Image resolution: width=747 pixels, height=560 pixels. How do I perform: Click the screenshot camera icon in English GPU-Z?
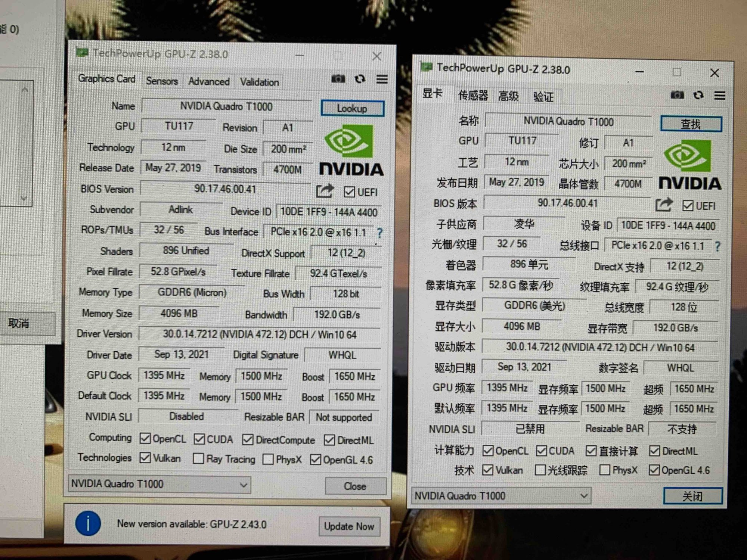(338, 79)
